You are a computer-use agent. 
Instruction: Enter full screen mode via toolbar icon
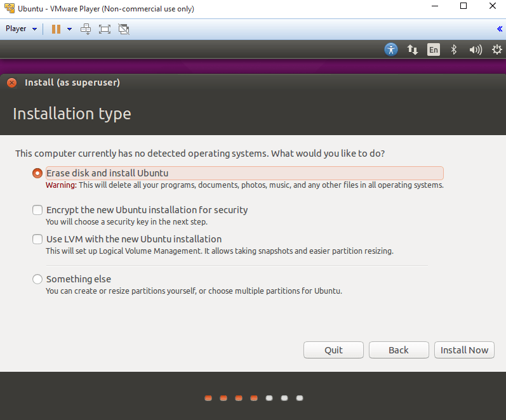pos(105,29)
